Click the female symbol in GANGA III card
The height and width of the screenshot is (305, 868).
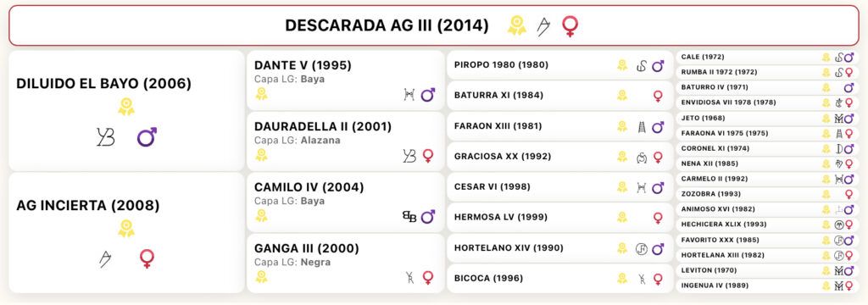[428, 277]
